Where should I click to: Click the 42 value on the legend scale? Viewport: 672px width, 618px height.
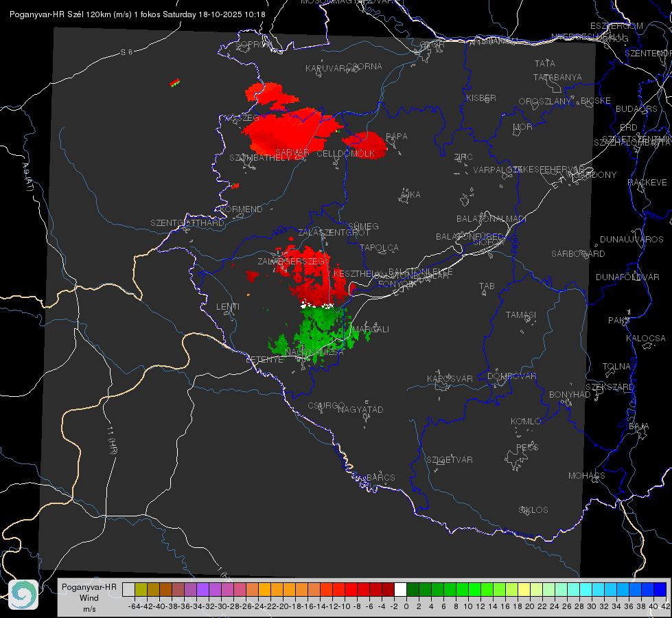pyautogui.click(x=665, y=606)
